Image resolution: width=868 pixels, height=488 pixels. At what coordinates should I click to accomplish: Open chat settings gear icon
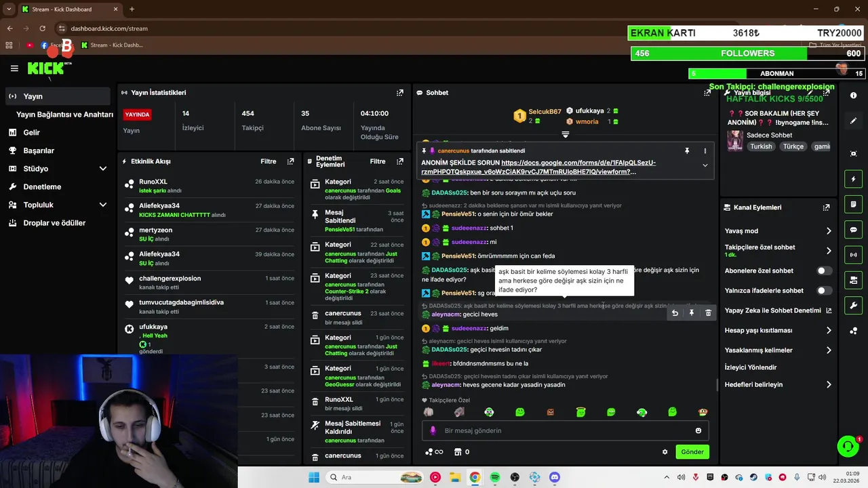665,452
